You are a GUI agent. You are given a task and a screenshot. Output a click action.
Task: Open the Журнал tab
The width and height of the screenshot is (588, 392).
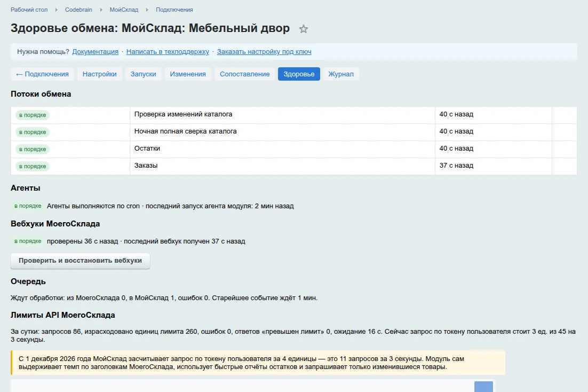tap(341, 74)
